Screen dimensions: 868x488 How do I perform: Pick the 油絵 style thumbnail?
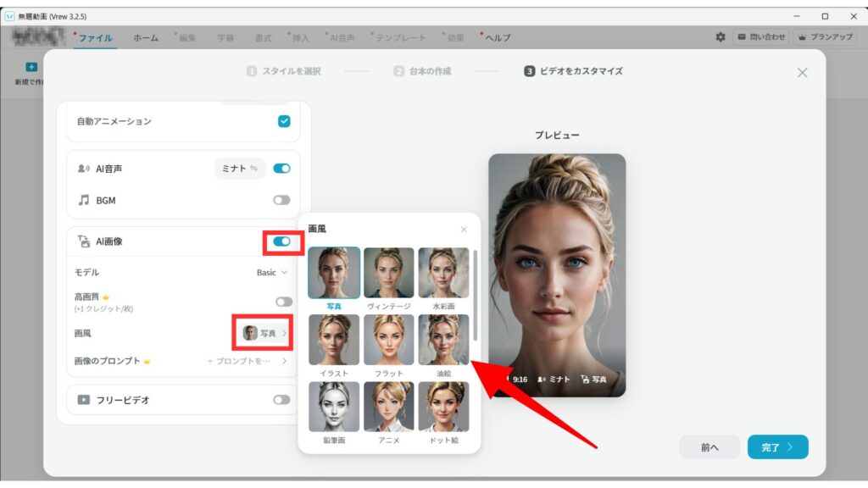coord(443,340)
